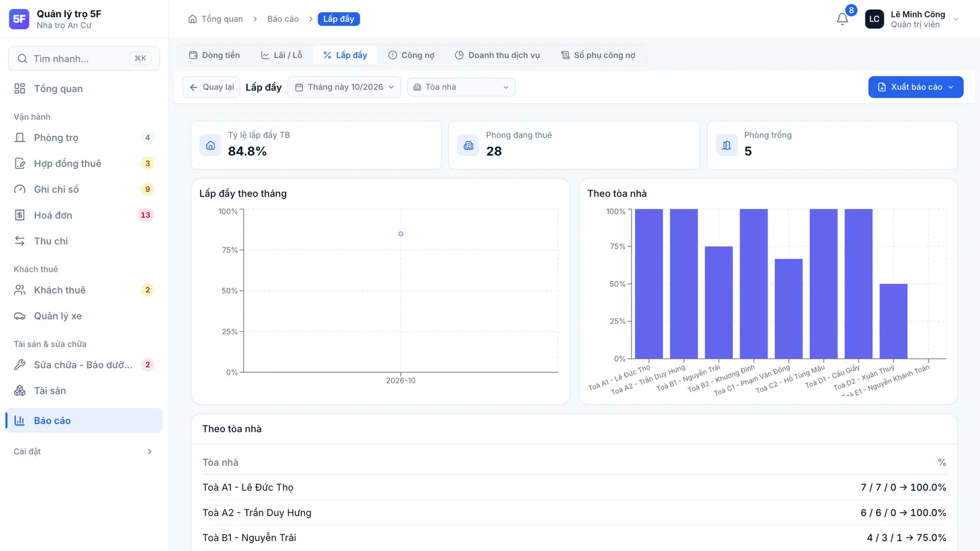Switch to the Lãi / Lỗ tab
Image resolution: width=980 pixels, height=551 pixels.
click(282, 55)
